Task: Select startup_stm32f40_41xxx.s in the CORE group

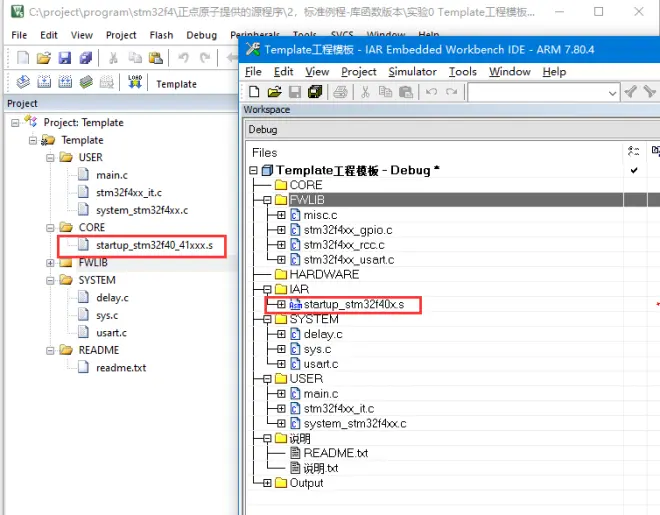Action: click(154, 245)
